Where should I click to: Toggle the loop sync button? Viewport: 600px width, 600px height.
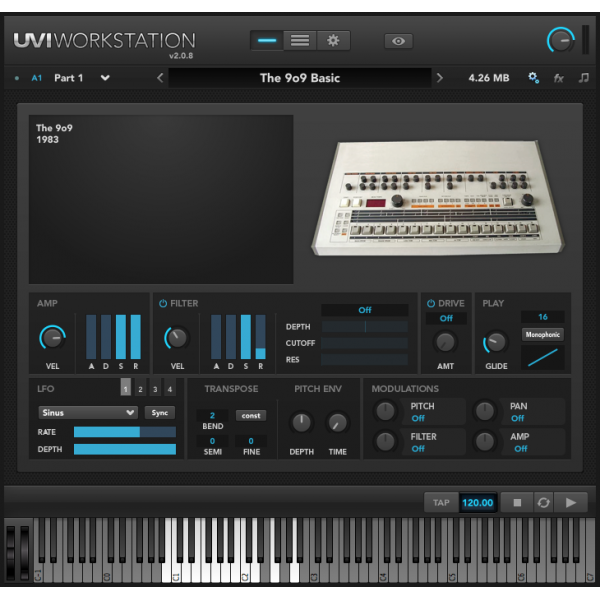pyautogui.click(x=543, y=502)
